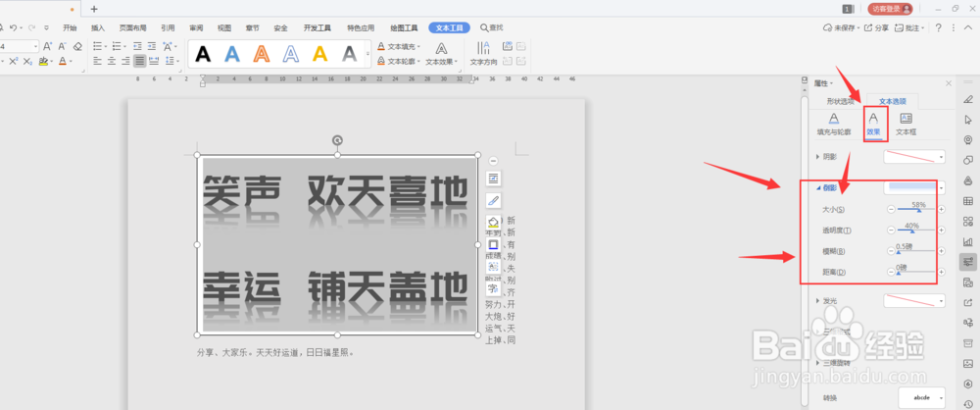Click the font color A icon
The width and height of the screenshot is (980, 410).
(x=62, y=61)
